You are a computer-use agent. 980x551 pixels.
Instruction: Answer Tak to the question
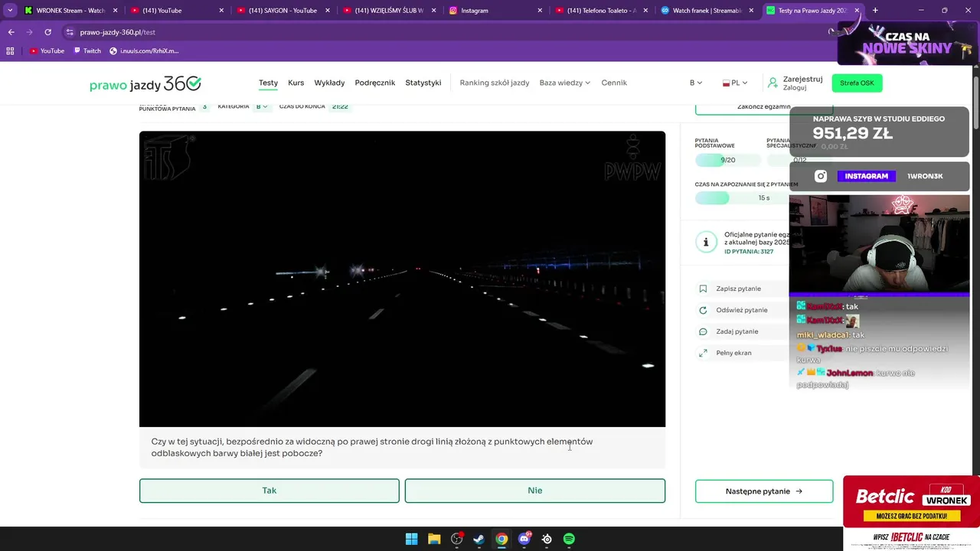click(x=269, y=491)
